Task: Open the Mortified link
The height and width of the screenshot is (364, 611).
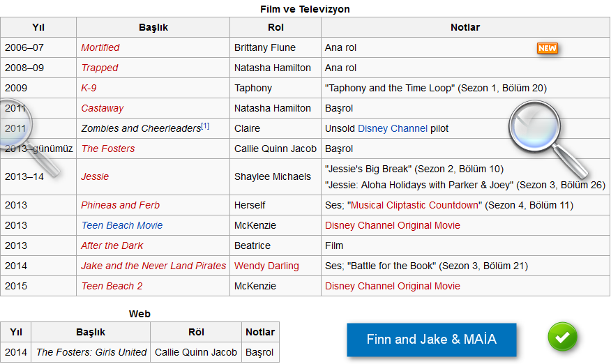Action: pyautogui.click(x=100, y=47)
